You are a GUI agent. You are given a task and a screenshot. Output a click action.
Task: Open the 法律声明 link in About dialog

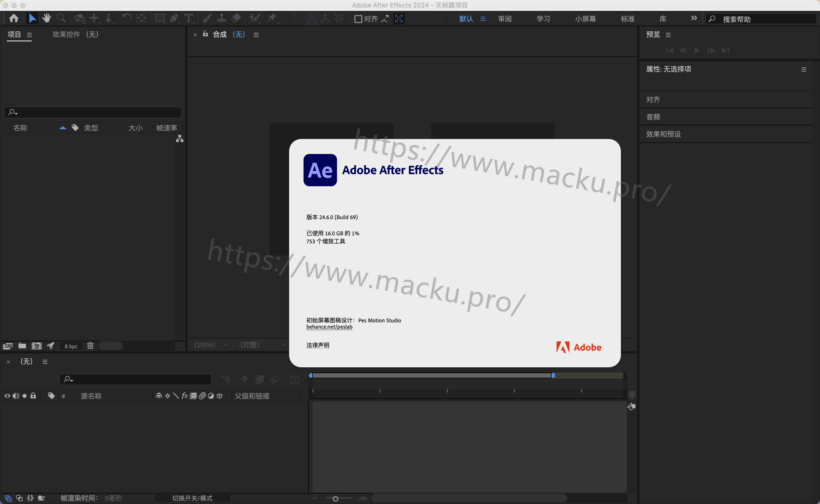tap(317, 345)
